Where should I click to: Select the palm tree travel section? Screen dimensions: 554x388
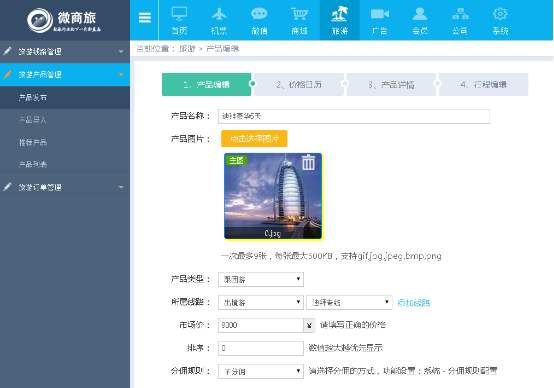click(x=340, y=20)
